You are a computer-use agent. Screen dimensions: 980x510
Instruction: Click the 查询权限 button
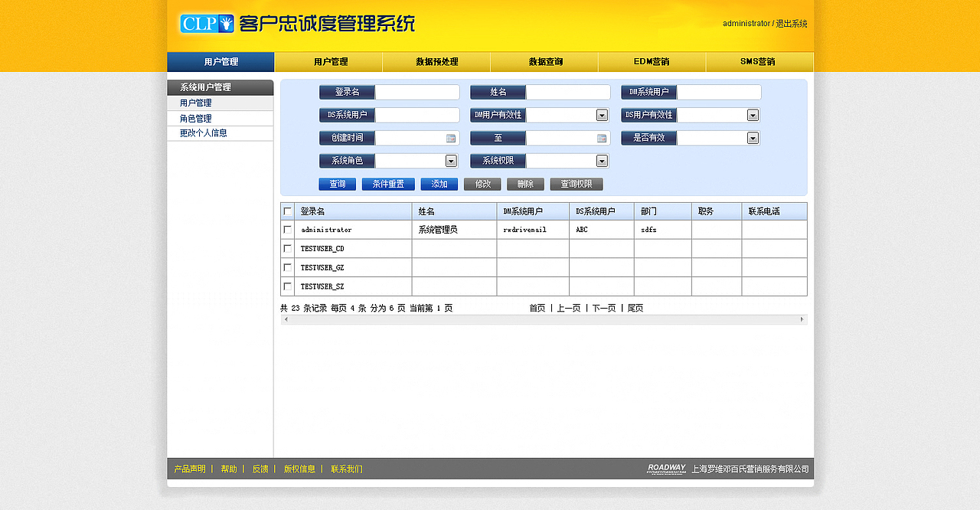(577, 185)
